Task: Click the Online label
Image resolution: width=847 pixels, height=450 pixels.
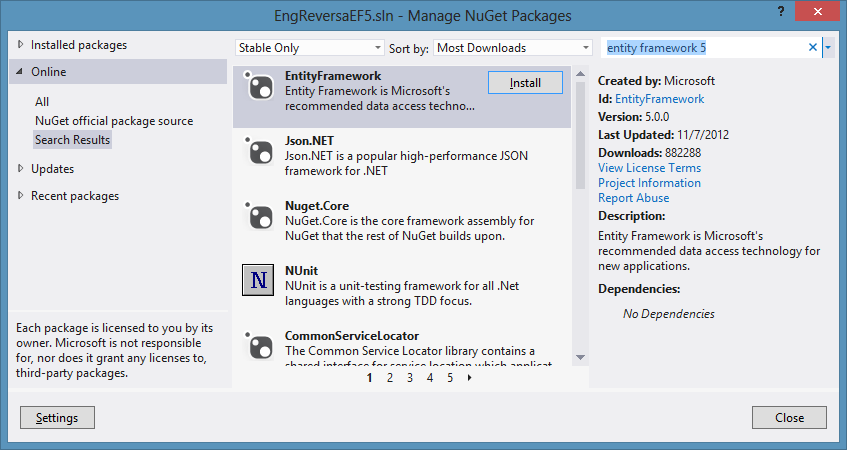Action: coord(49,71)
